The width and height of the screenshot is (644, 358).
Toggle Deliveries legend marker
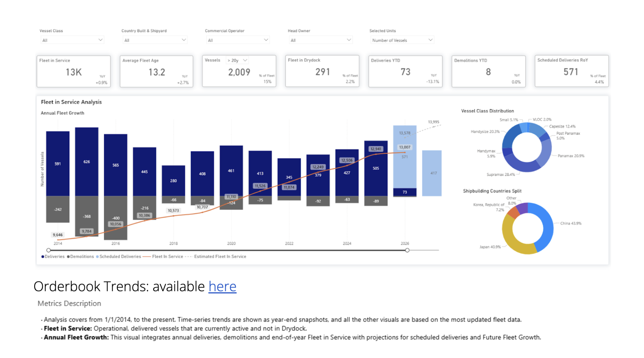tap(43, 257)
